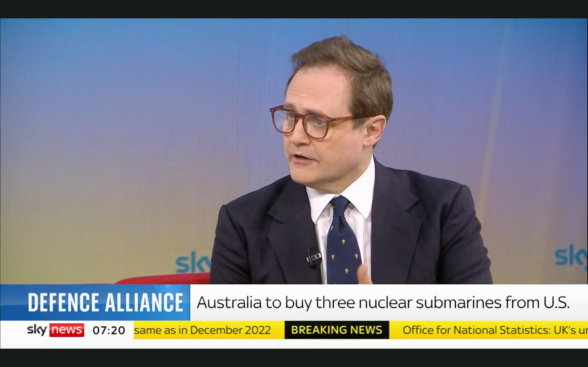
Task: Click 'same as in December 2022' ticker text
Action: [x=202, y=330]
